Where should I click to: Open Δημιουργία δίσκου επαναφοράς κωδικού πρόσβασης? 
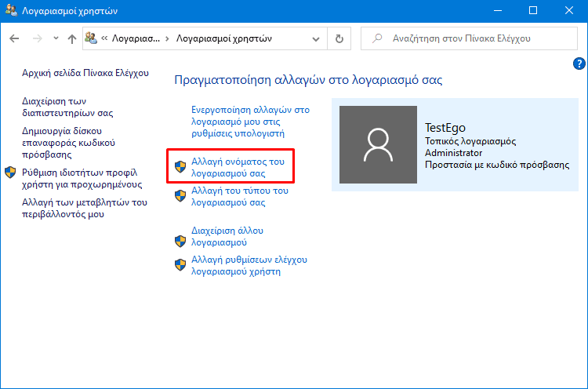(x=68, y=143)
